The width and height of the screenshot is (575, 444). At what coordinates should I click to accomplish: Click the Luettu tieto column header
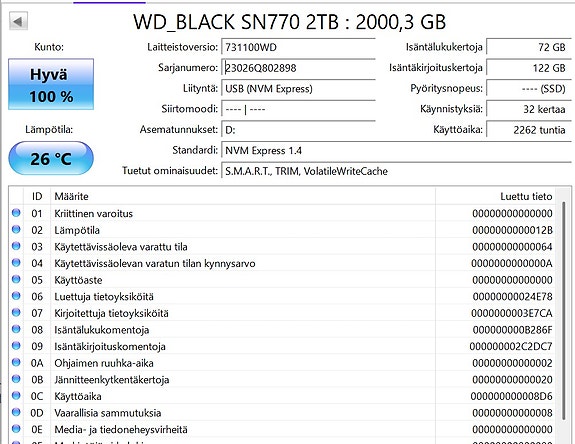[x=495, y=196]
